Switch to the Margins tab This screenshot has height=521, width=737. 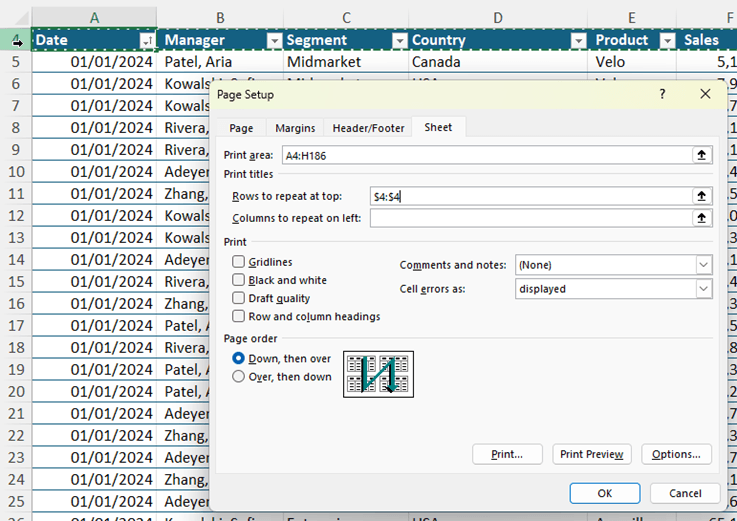(x=295, y=128)
